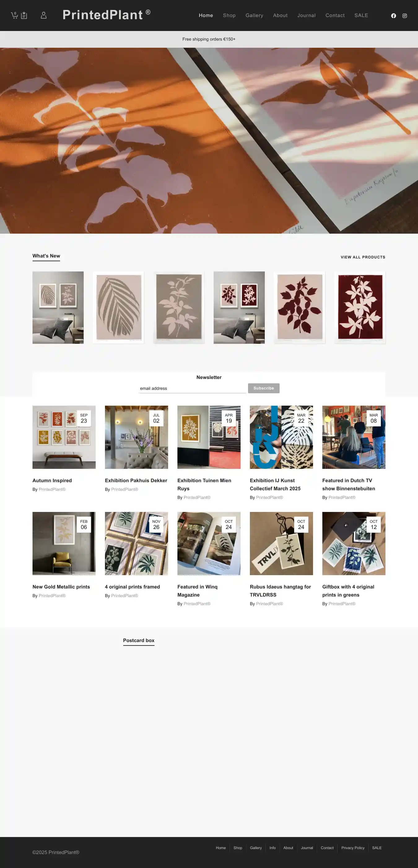The image size is (418, 868).
Task: Open the shopping cart icon
Action: [14, 15]
